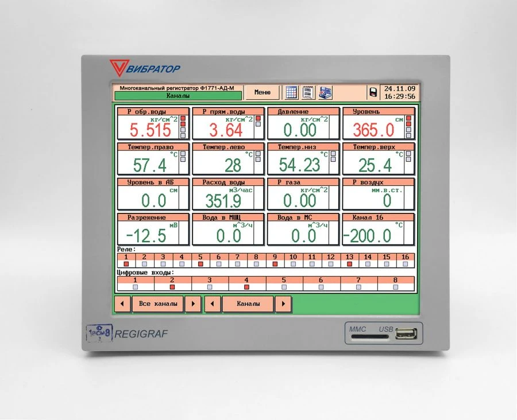
Task: Open the report list icon
Action: tap(308, 92)
